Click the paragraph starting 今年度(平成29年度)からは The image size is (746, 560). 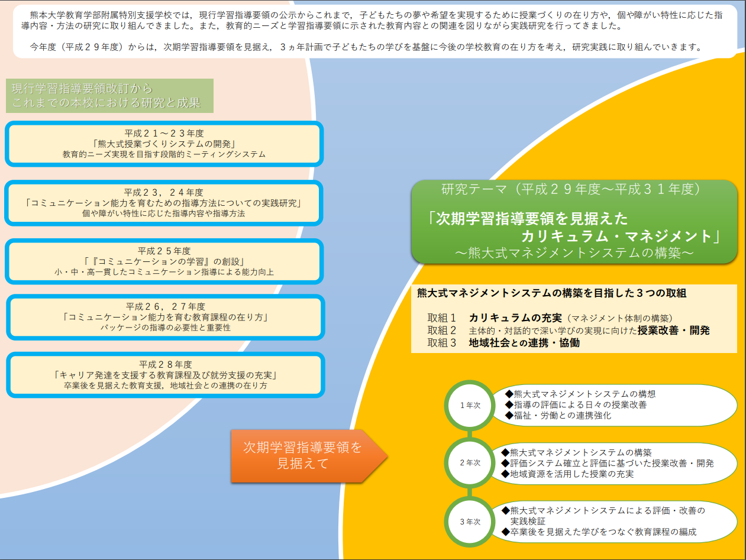[x=365, y=47]
